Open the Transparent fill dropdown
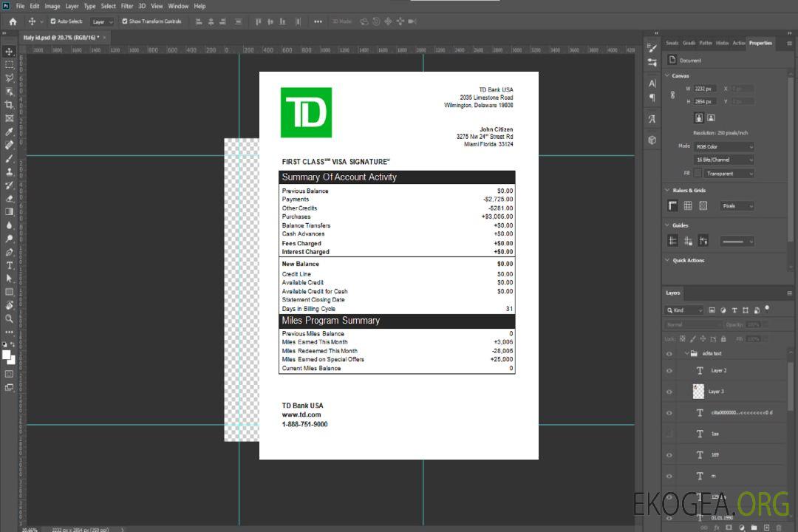 (729, 174)
